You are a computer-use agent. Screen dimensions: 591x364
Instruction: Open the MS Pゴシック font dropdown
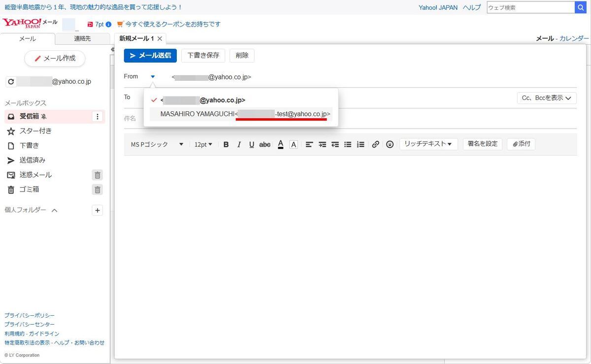tap(157, 144)
